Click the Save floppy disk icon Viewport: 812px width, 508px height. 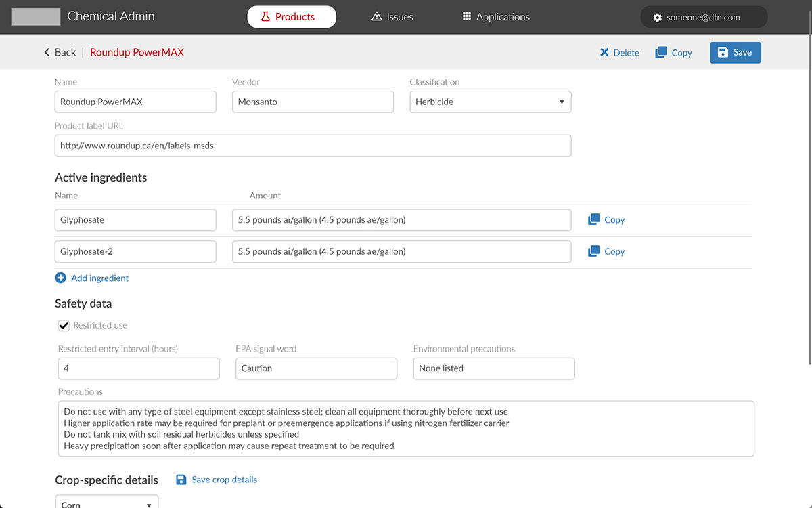[x=723, y=53]
